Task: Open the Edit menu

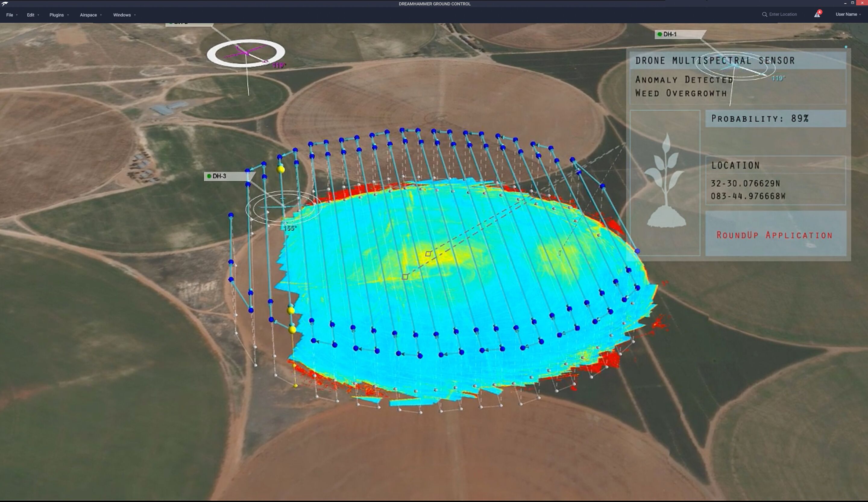Action: click(33, 15)
